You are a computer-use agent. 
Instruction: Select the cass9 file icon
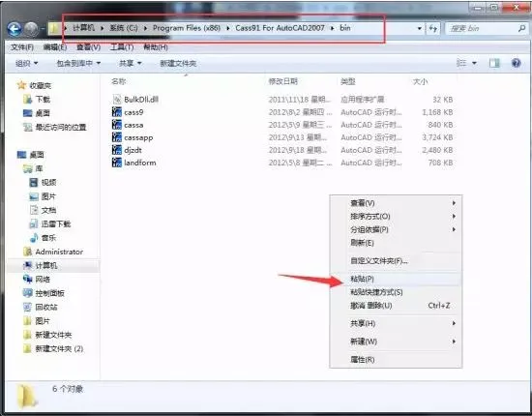(117, 112)
